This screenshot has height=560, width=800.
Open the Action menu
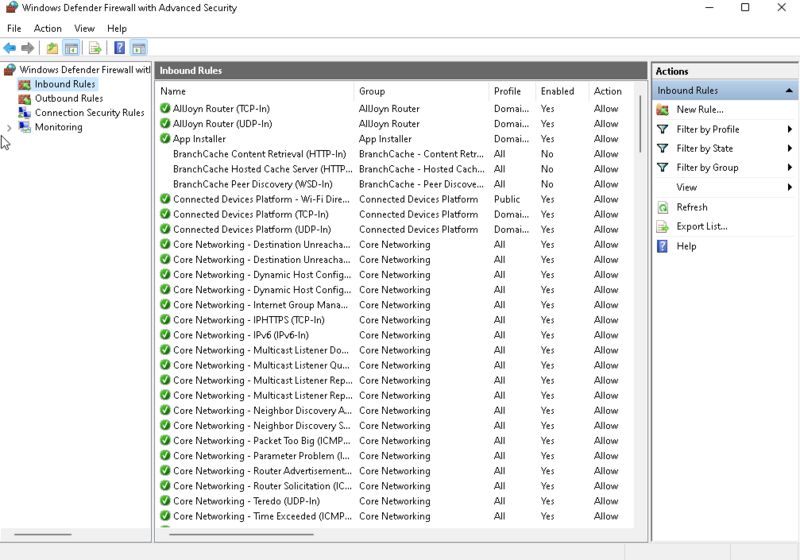click(x=47, y=29)
